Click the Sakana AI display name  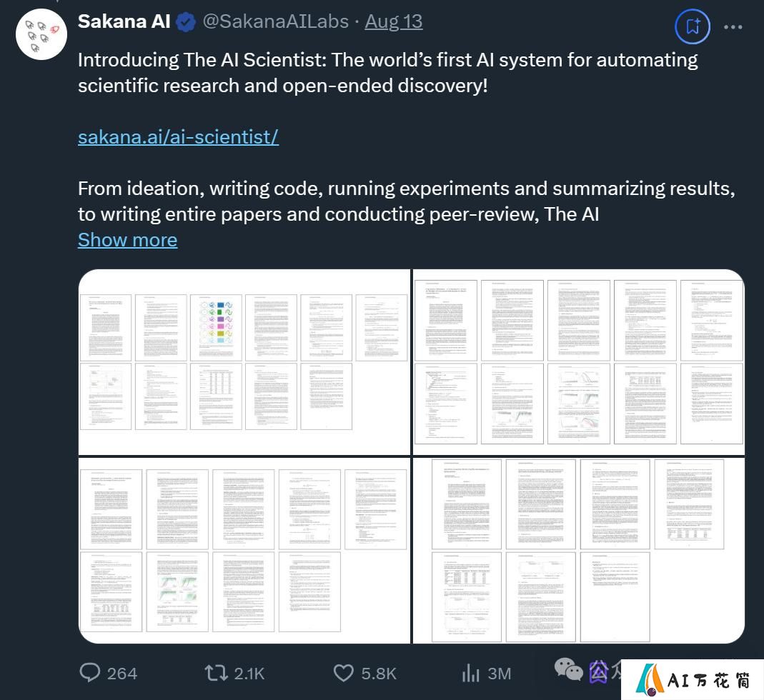pos(124,21)
